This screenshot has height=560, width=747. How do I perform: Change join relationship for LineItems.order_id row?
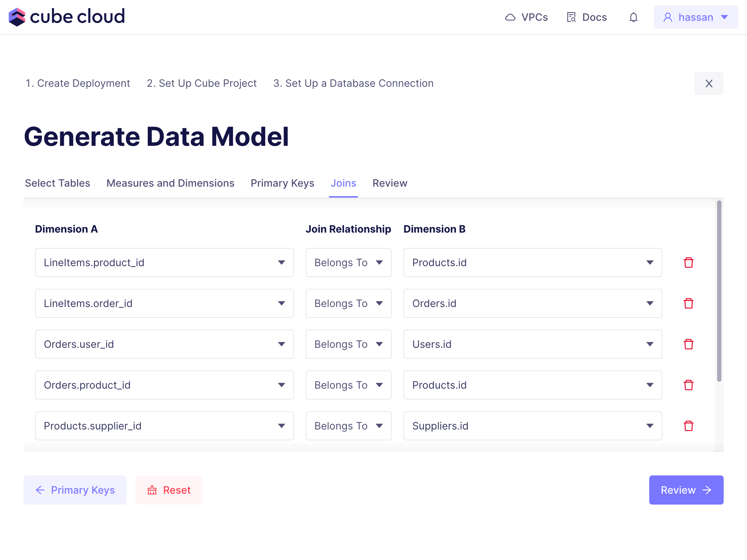[349, 303]
